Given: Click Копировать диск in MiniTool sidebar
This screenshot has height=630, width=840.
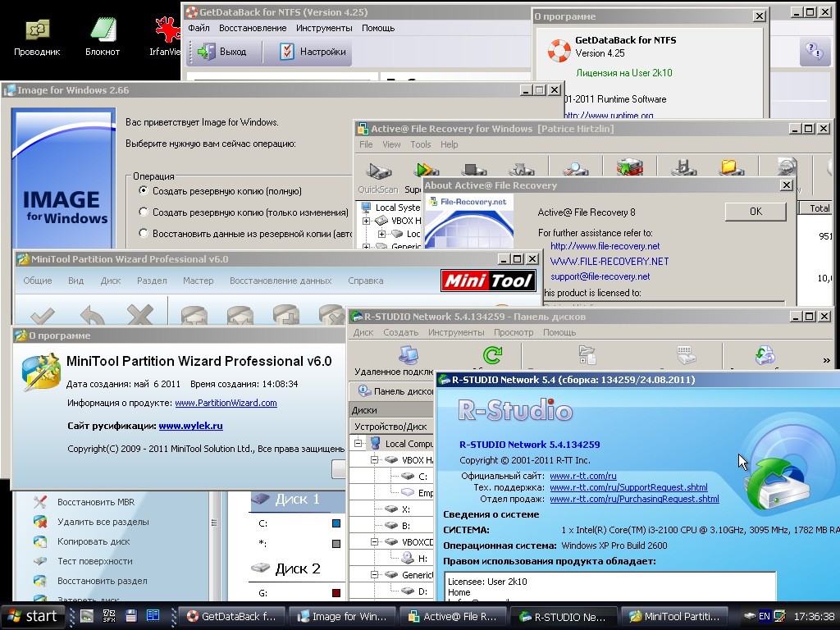Looking at the screenshot, I should 82,541.
